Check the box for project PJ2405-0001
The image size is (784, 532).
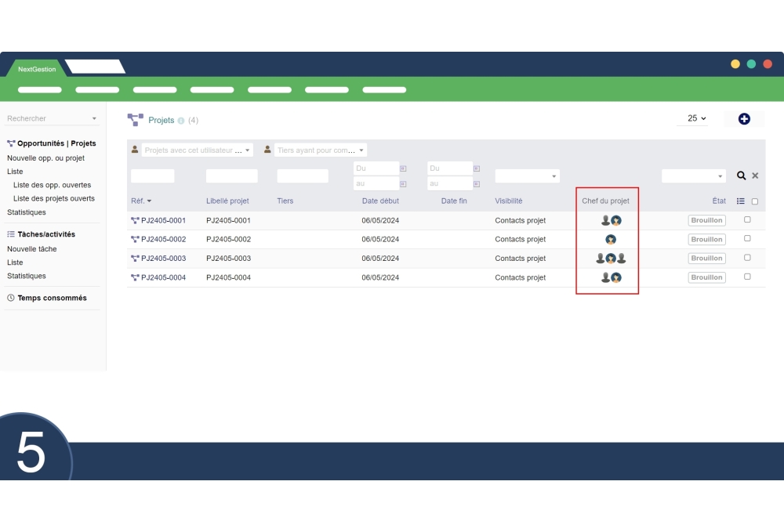pyautogui.click(x=747, y=220)
